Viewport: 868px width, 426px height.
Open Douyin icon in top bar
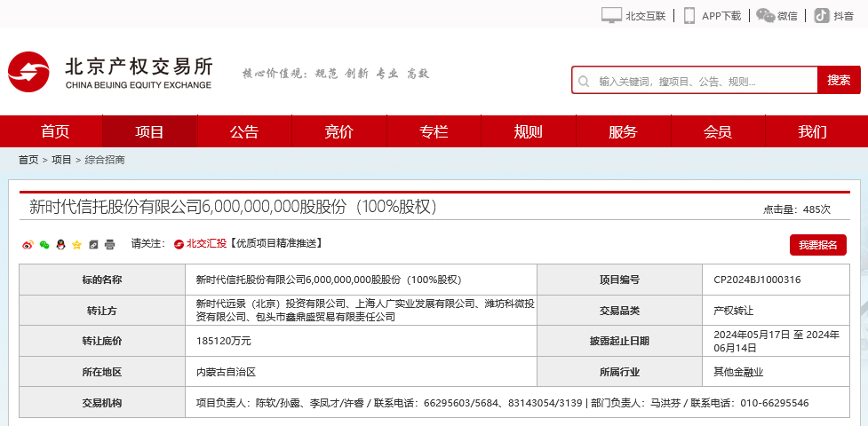point(833,15)
